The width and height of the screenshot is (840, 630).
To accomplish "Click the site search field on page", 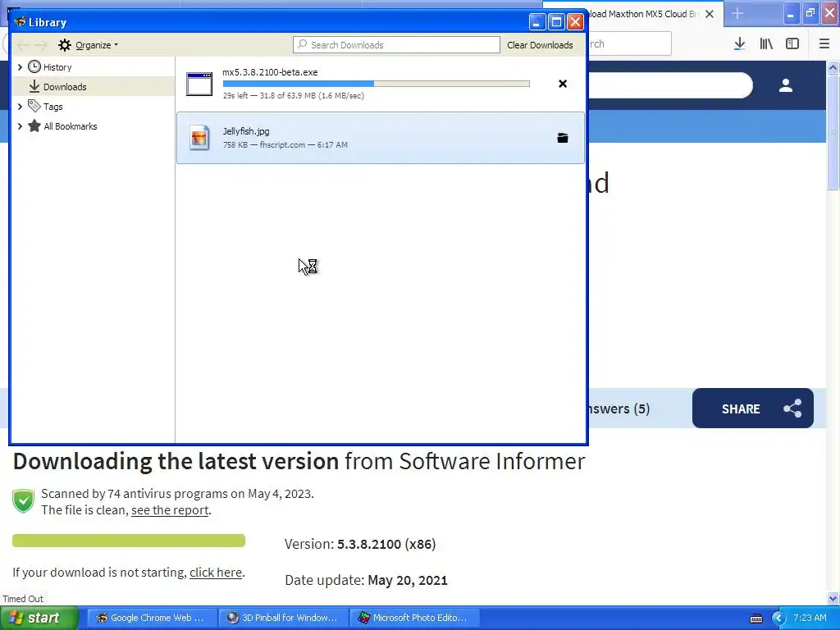I will click(670, 85).
